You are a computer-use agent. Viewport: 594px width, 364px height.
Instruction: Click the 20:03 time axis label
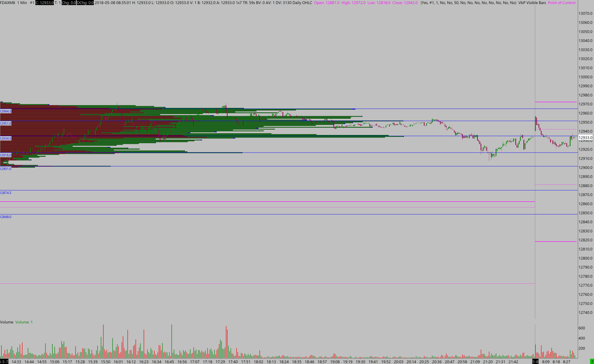coord(399,362)
